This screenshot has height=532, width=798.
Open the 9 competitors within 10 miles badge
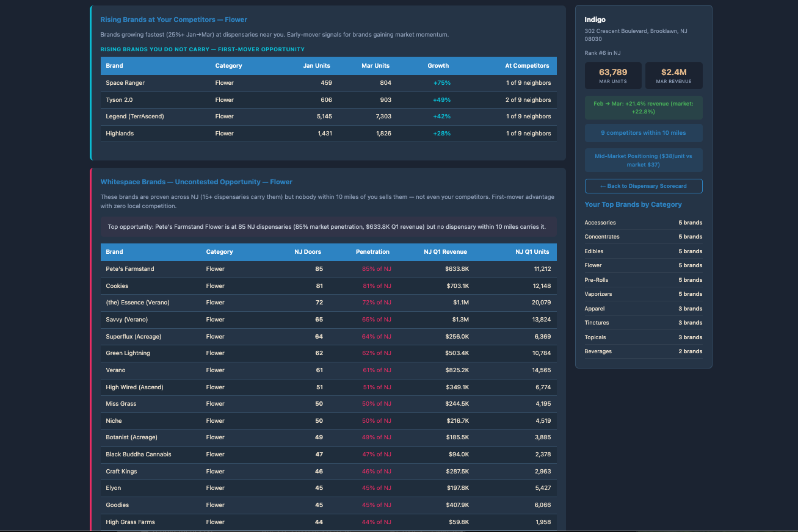point(644,133)
